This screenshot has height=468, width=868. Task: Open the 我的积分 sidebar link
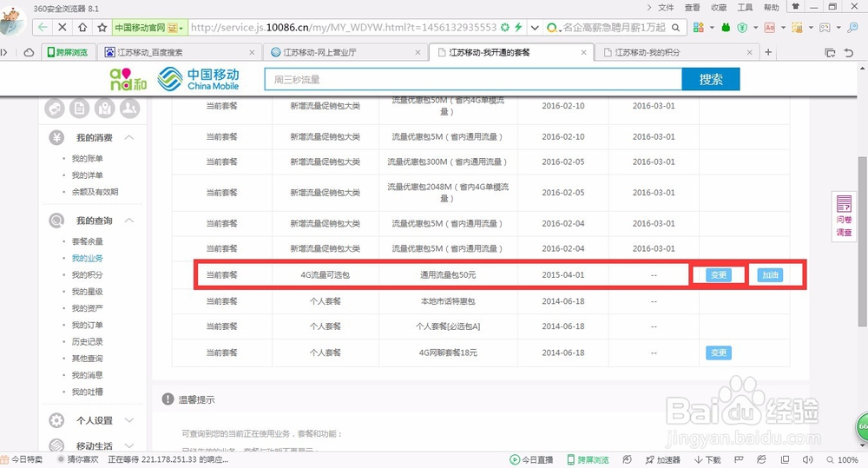pyautogui.click(x=87, y=274)
